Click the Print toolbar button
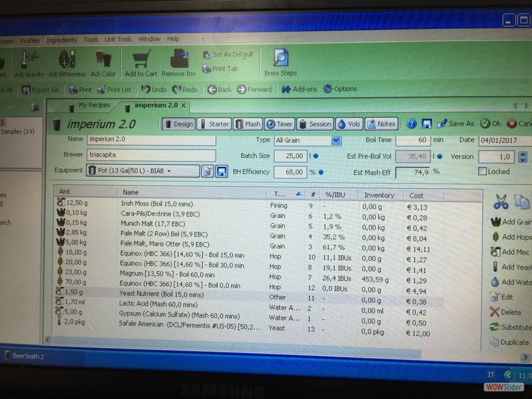 (81, 90)
